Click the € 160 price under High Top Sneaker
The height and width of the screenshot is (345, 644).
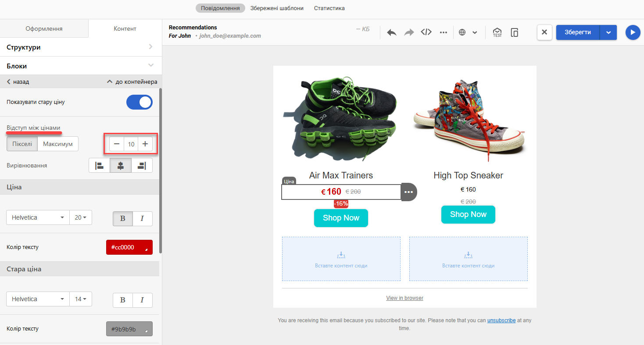point(468,189)
